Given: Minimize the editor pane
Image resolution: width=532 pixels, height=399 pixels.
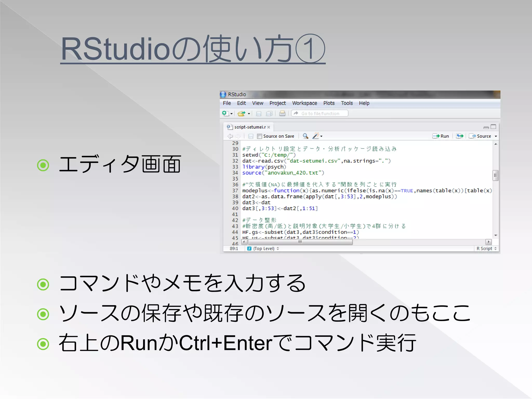Looking at the screenshot, I should 486,127.
